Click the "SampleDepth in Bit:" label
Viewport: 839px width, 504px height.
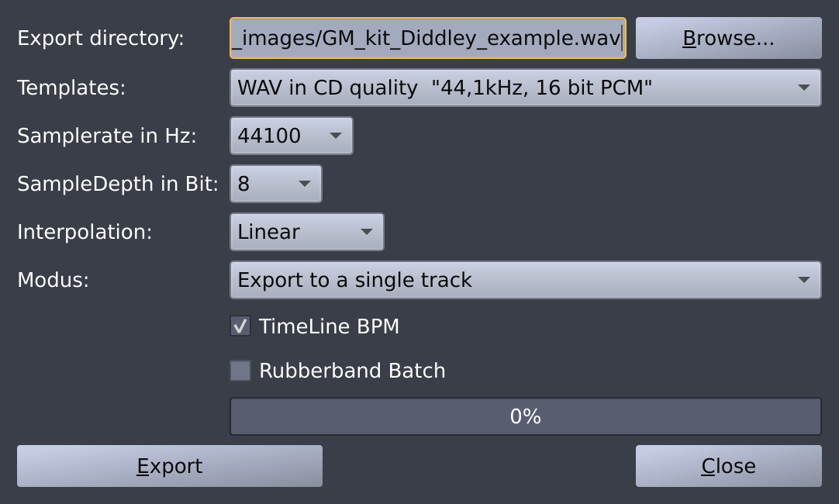tap(118, 184)
